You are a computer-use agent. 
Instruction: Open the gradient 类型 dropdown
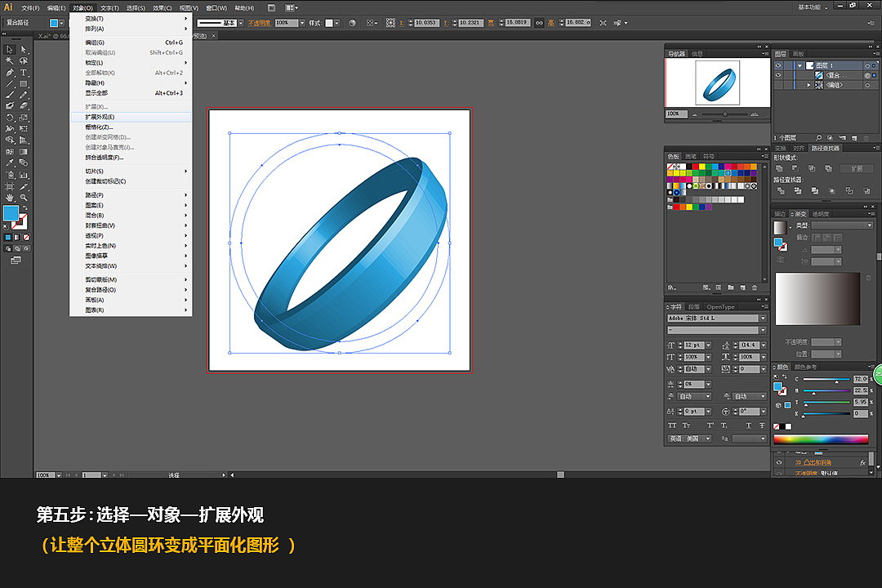tap(842, 225)
